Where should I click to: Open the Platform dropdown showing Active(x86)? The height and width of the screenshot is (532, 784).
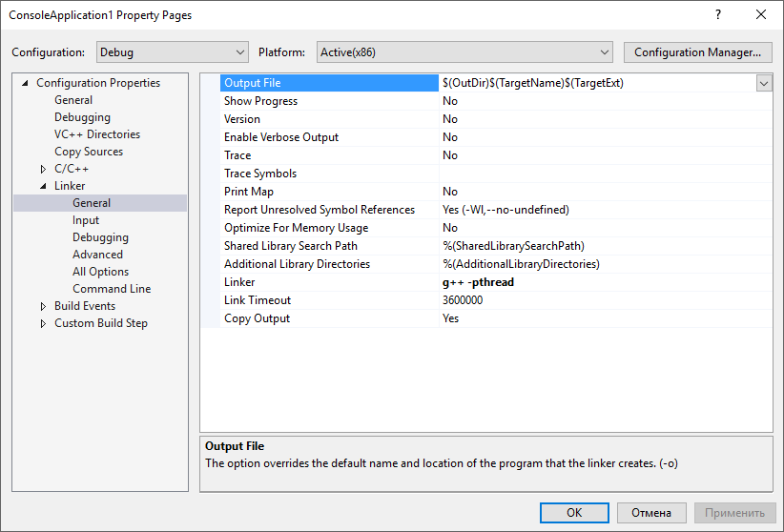464,52
